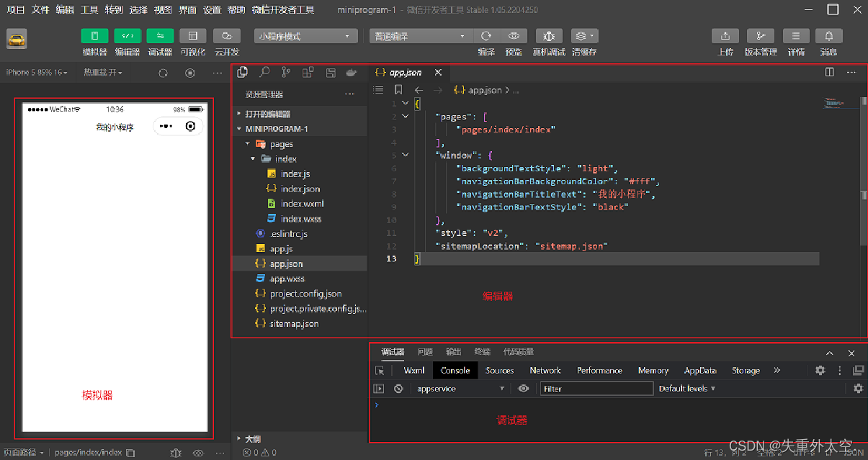Toggle the 编辑器 panel button

coord(127,36)
